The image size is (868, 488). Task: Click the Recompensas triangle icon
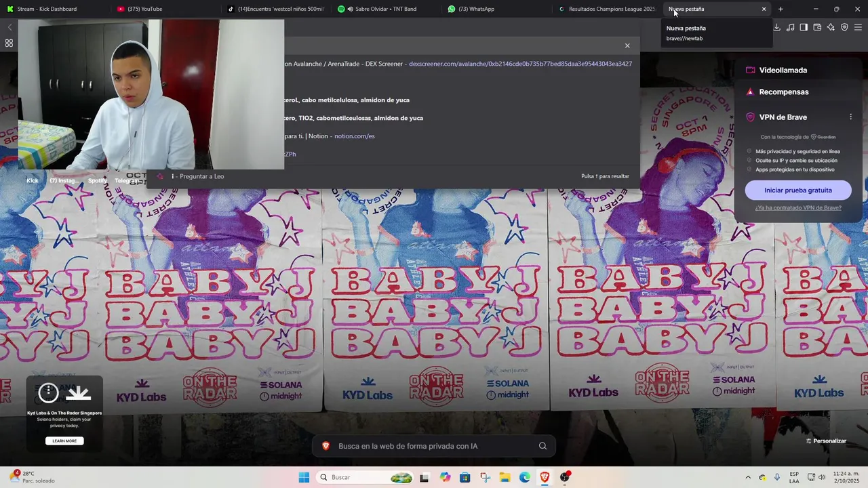[x=750, y=91]
